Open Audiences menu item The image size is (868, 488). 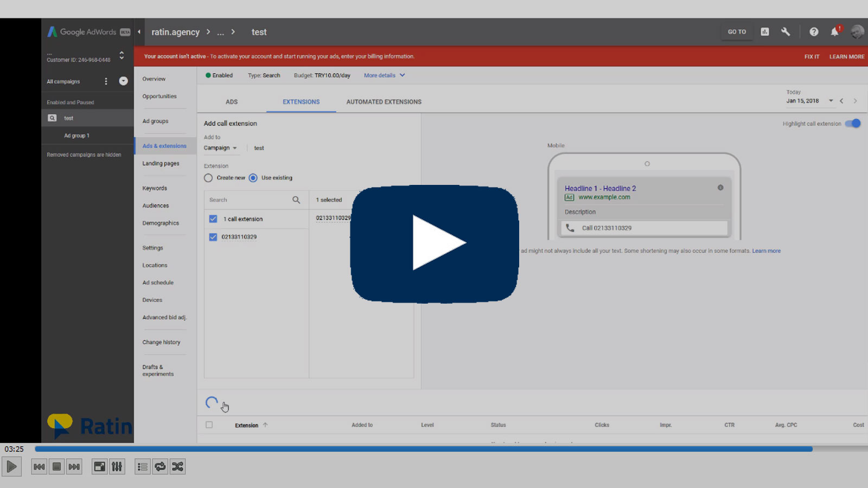pyautogui.click(x=156, y=206)
